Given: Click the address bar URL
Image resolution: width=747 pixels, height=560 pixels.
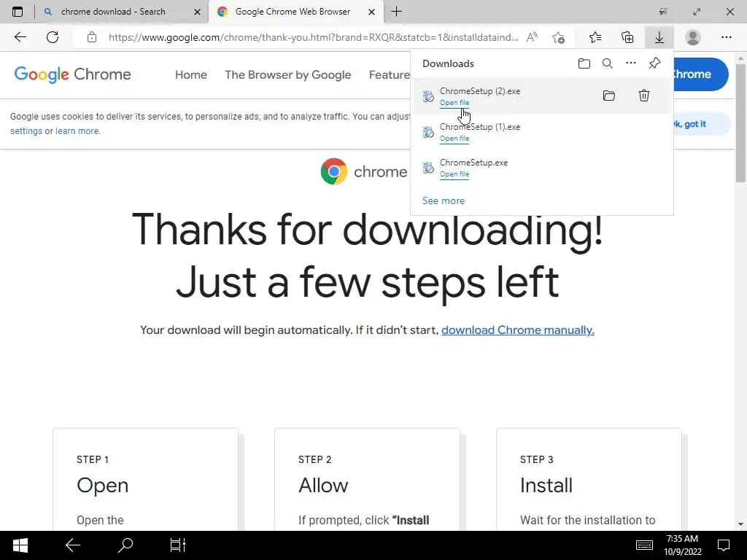Looking at the screenshot, I should point(314,37).
